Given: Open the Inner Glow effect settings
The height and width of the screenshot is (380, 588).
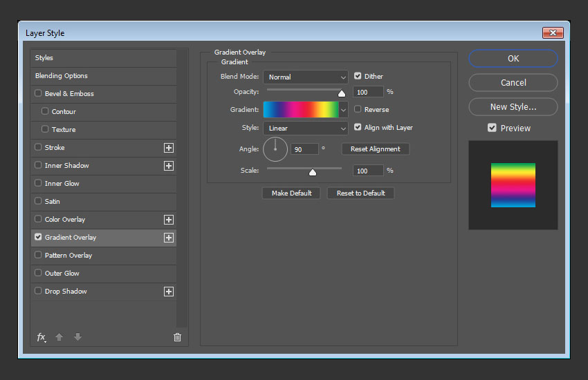Looking at the screenshot, I should tap(104, 184).
